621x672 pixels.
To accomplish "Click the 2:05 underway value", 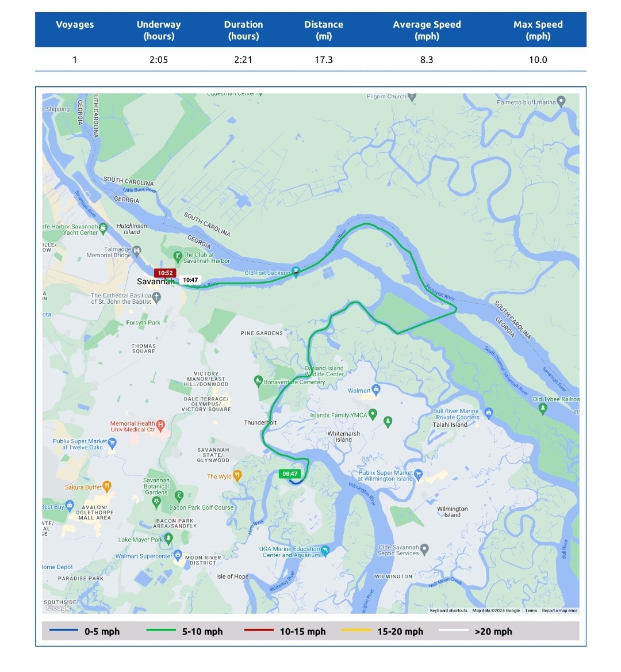I will click(x=159, y=60).
